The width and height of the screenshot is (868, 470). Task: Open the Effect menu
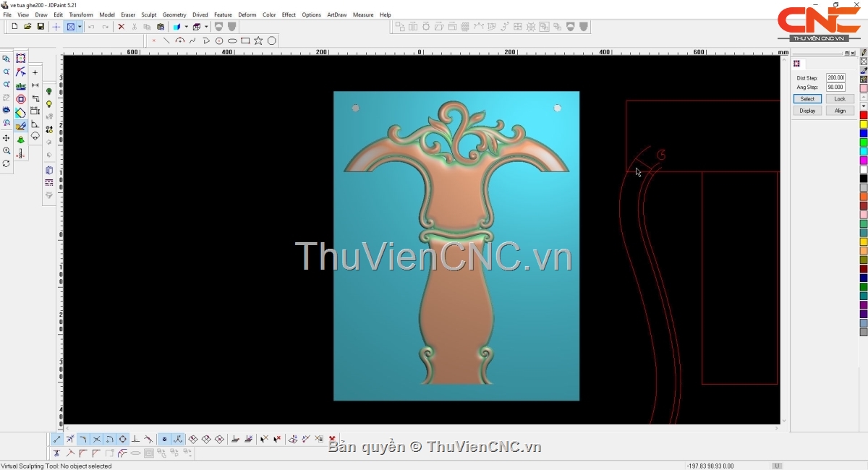click(x=289, y=14)
